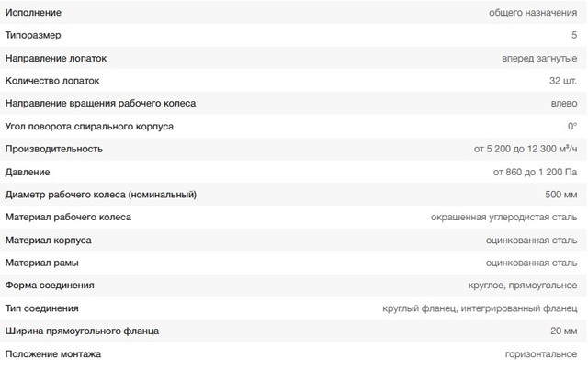
Task: Select the 'вперед загнутые' value
Action: coord(539,58)
